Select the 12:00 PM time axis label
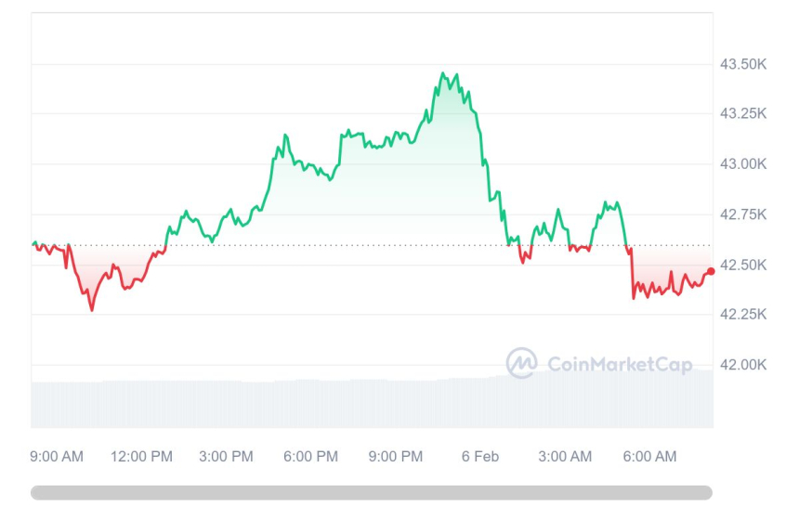Screen dimensions: 799x532 coord(141,457)
